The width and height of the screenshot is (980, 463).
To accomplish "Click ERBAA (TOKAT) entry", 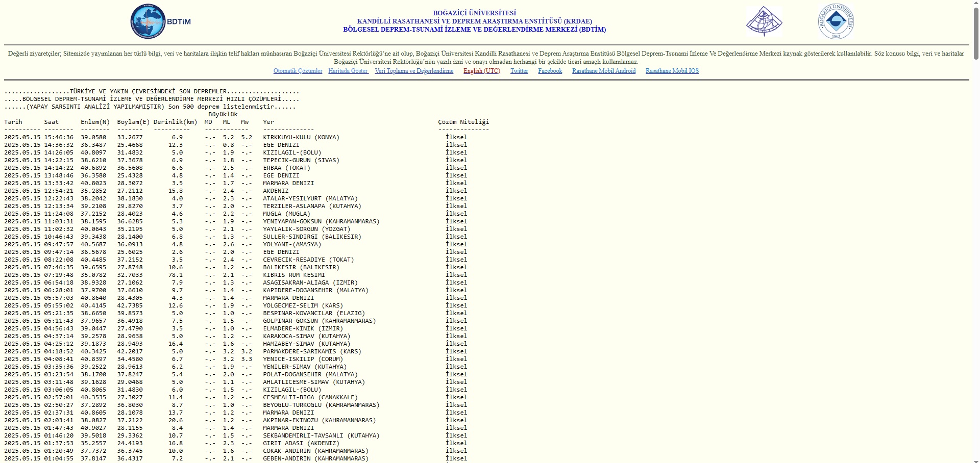I will 287,168.
